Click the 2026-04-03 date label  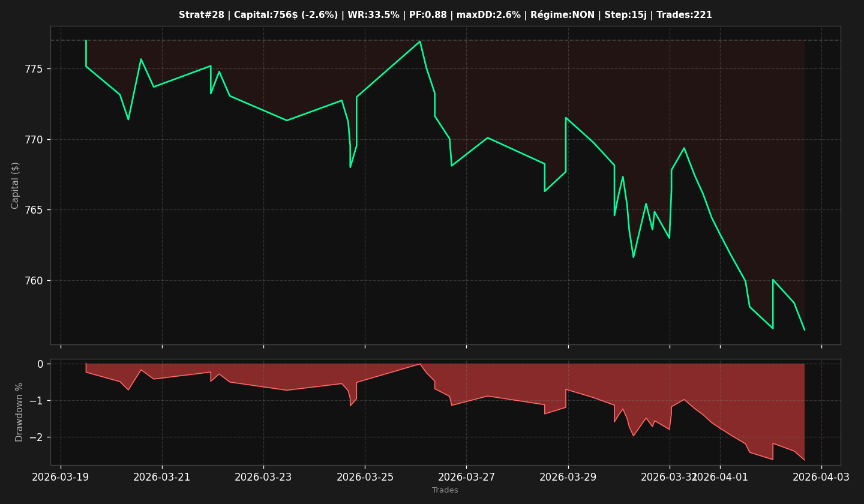click(x=821, y=478)
